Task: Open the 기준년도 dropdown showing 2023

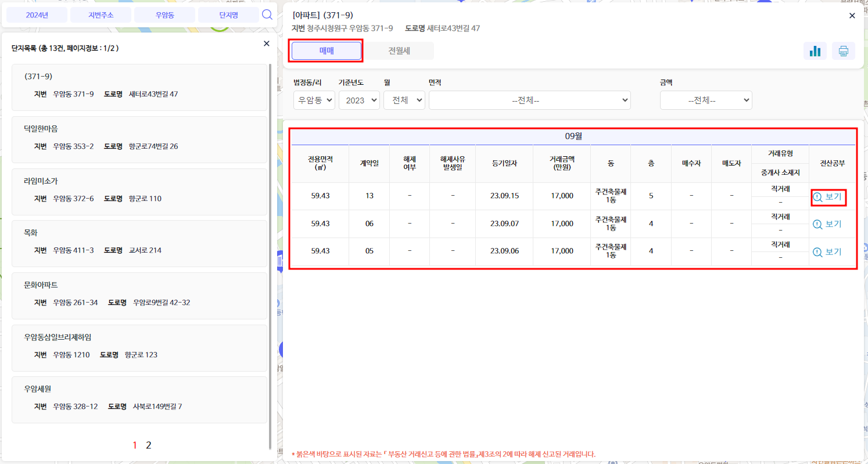Action: [x=359, y=100]
